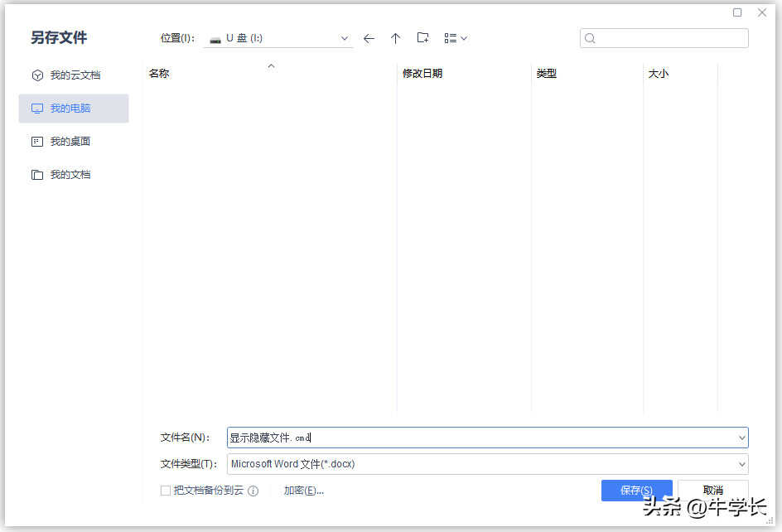782x532 pixels.
Task: Click the 我的电脑 monitor icon
Action: click(x=37, y=109)
